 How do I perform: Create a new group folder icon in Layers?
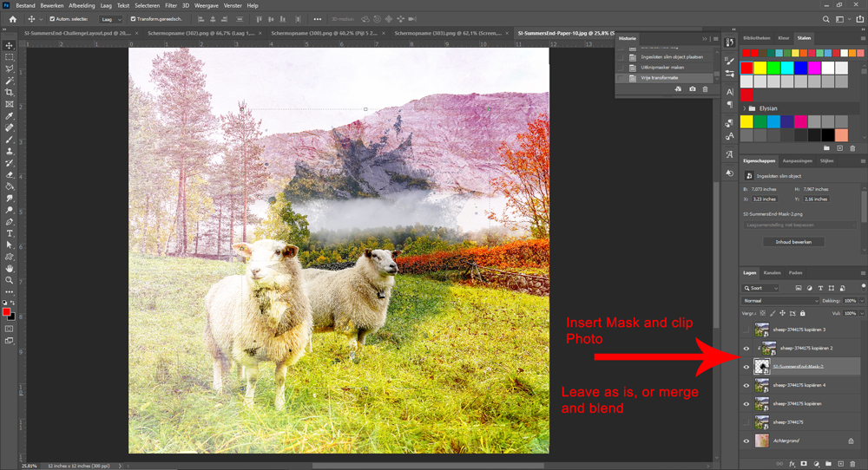coord(828,464)
